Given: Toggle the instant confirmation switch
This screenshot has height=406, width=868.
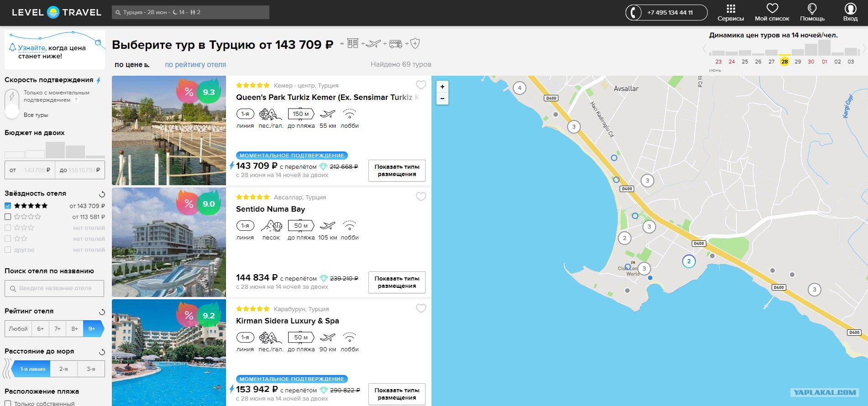Looking at the screenshot, I should click(12, 104).
